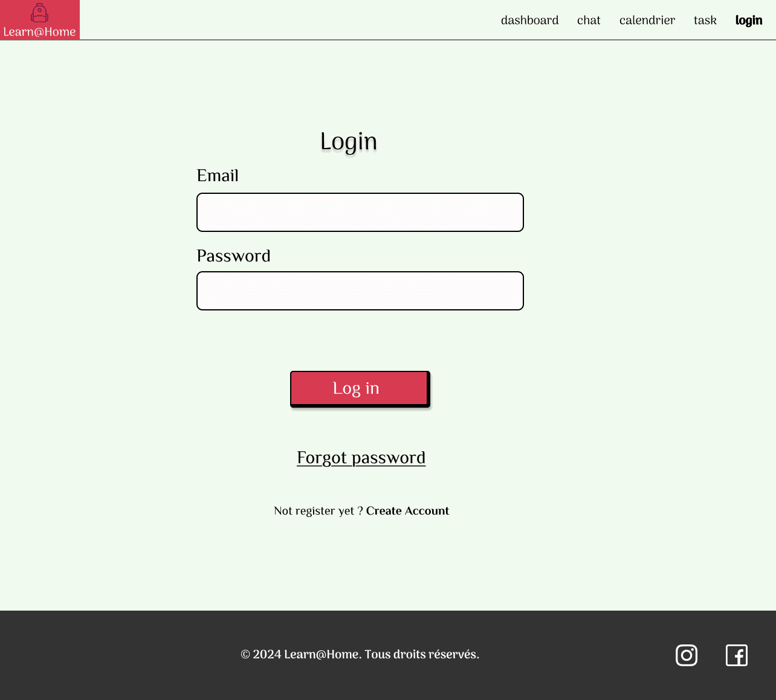Click the Password field label

(233, 256)
